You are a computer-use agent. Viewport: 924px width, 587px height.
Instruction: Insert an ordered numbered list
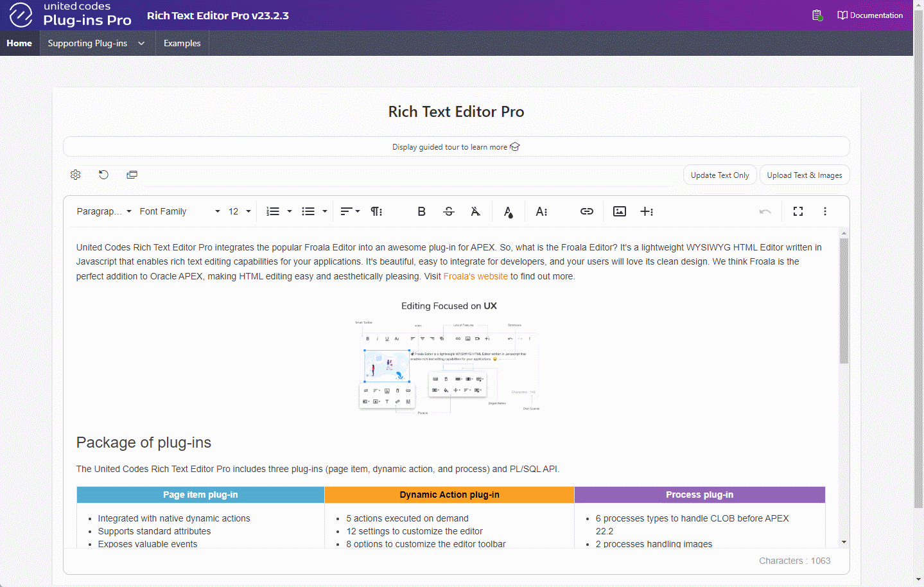pos(273,211)
